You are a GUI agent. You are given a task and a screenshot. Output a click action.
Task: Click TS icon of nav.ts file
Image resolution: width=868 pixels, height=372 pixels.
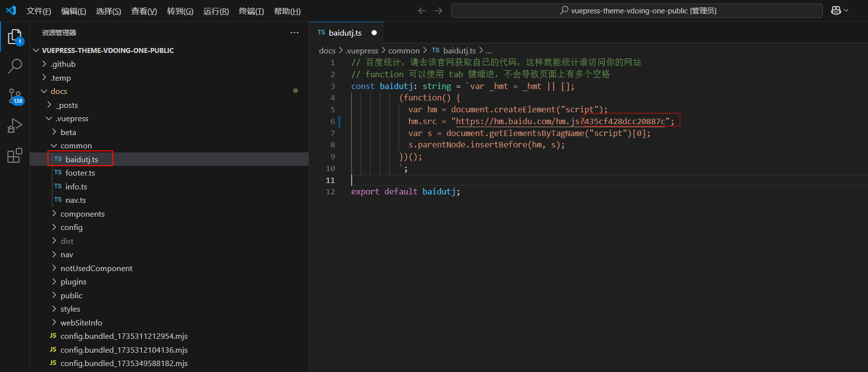click(58, 200)
